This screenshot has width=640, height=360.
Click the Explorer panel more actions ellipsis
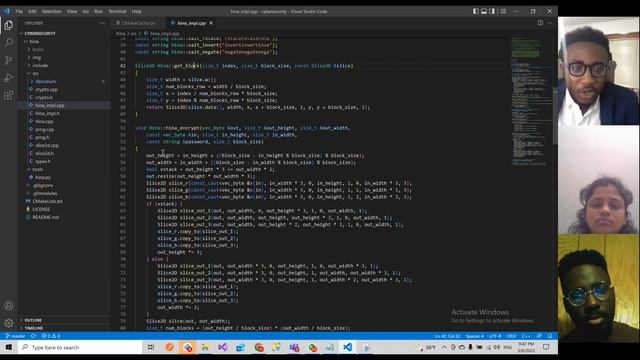102,23
